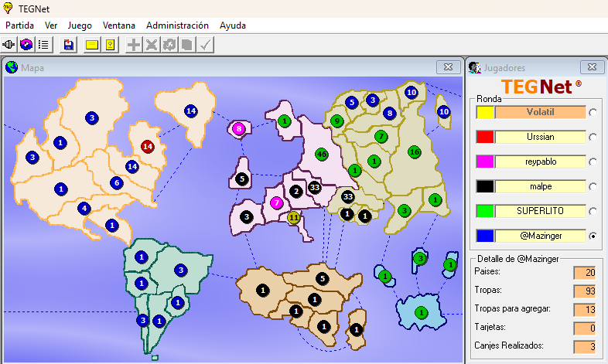608x364 pixels.
Task: Open the Juego menu
Action: tap(80, 25)
